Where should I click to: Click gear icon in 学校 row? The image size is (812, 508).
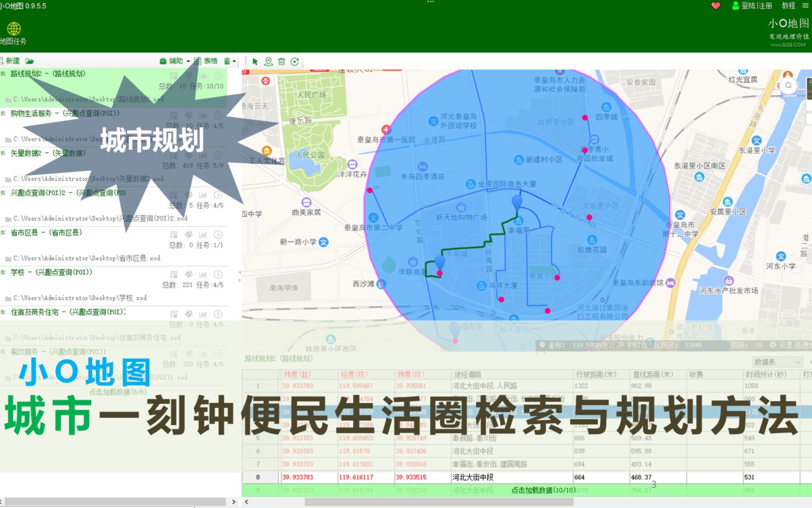189,275
